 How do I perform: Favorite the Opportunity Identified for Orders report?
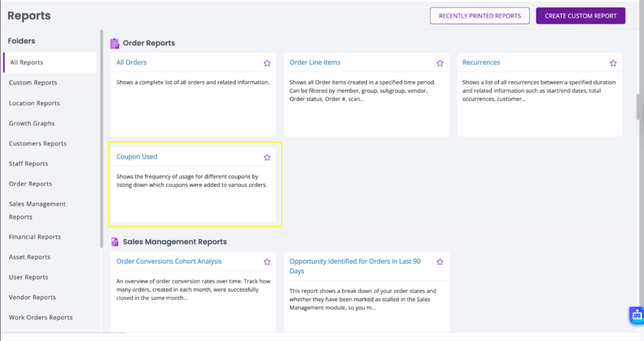pos(440,262)
